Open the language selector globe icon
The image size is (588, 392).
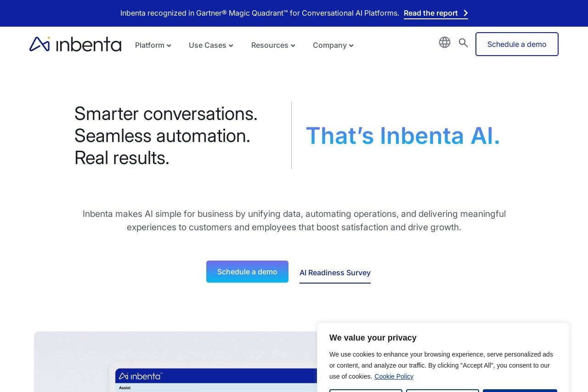point(444,42)
